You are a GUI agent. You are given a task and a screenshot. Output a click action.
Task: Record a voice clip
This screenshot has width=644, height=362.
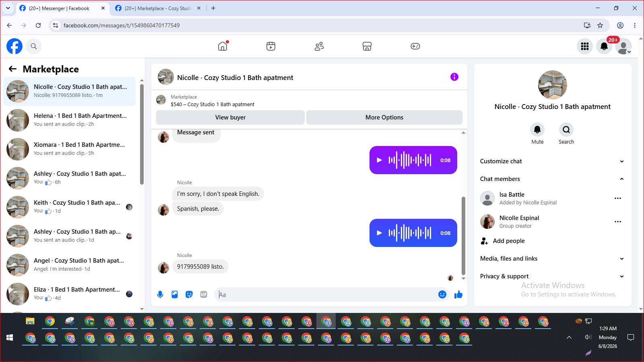coord(160,294)
